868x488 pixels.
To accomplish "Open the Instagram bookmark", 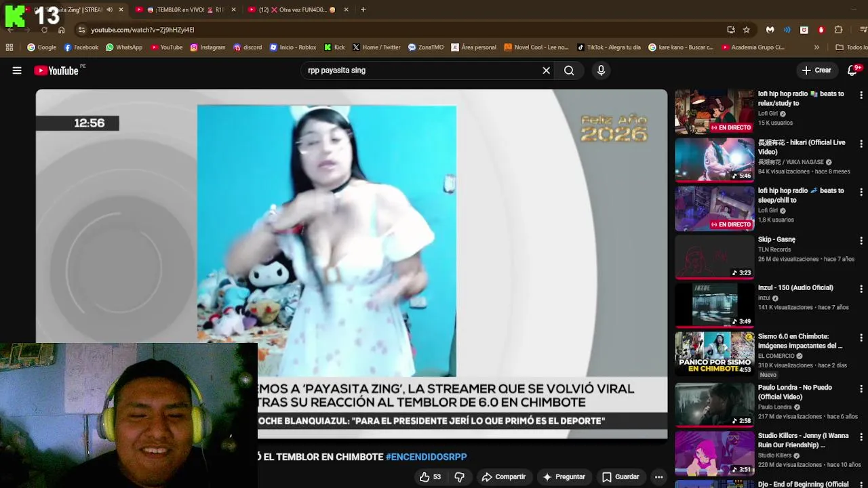I will (208, 47).
